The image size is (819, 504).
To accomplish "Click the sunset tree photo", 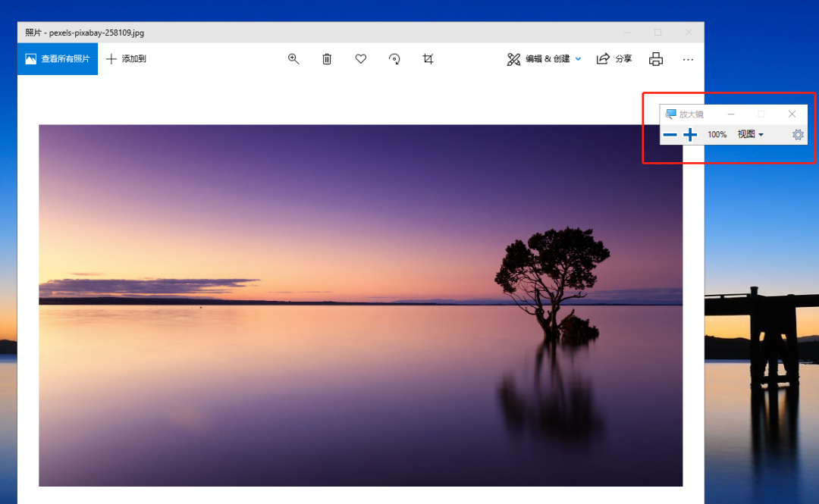I will point(360,305).
